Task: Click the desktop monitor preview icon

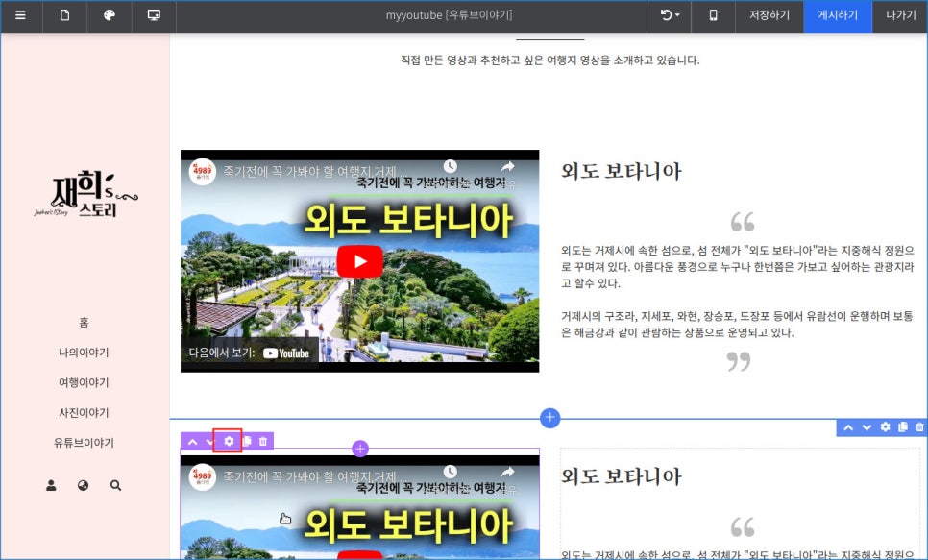Action: coord(154,16)
